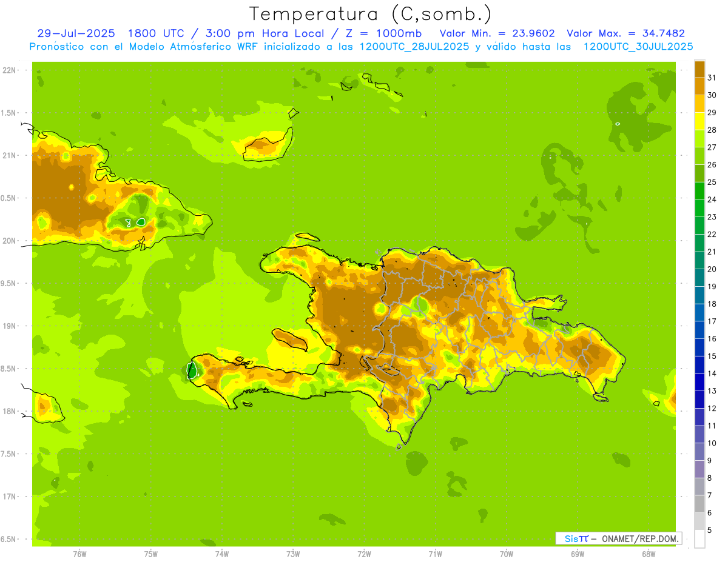This screenshot has height=562, width=728.
Task: Click the legend scale value '10'
Action: pos(712,443)
